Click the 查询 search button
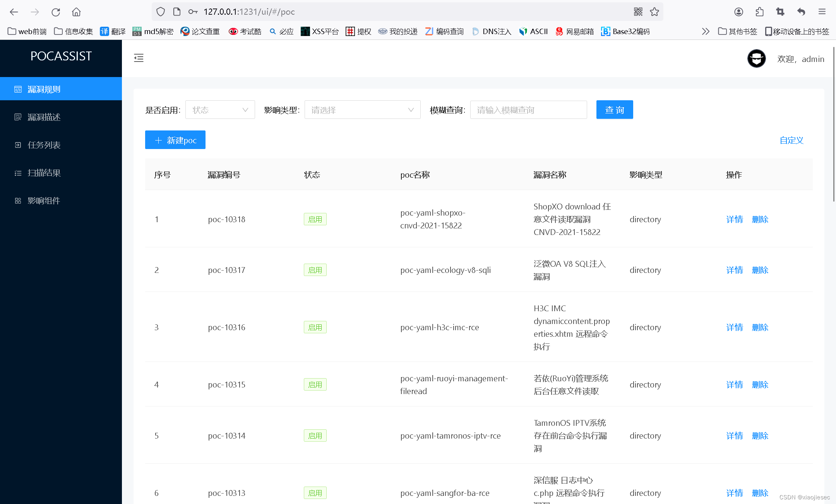Image resolution: width=836 pixels, height=504 pixels. 614,110
